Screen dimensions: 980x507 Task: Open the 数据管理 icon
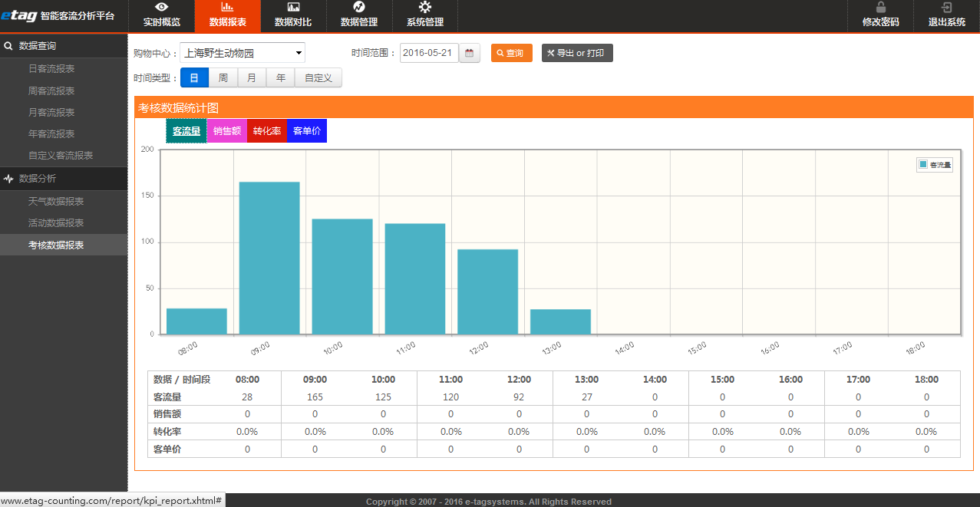(359, 7)
